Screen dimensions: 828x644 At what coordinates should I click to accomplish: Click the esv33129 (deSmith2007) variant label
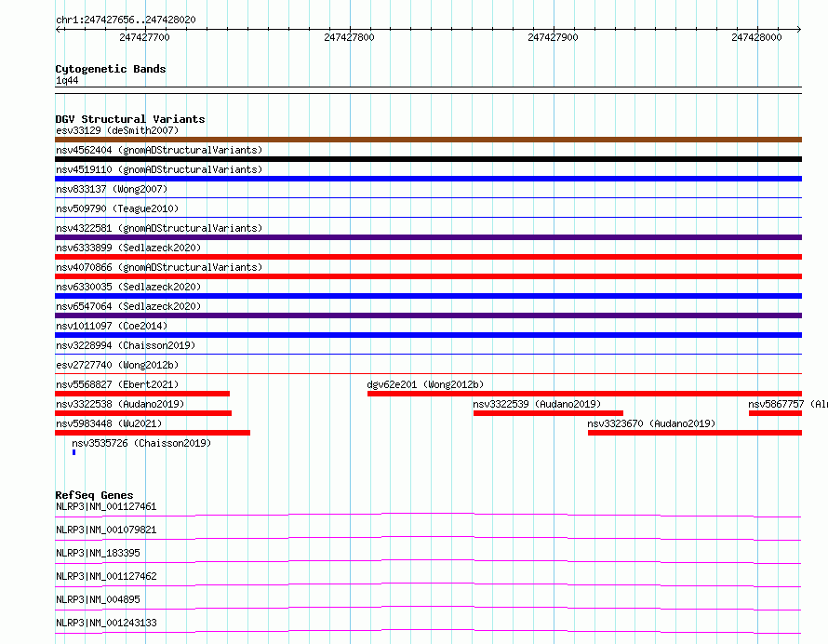116,130
